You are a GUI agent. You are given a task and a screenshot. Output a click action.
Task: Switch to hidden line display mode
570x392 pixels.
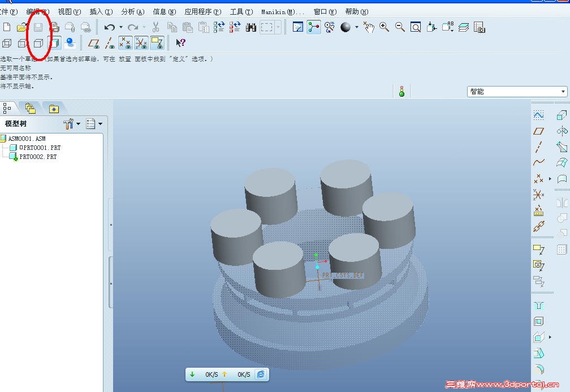(x=23, y=43)
